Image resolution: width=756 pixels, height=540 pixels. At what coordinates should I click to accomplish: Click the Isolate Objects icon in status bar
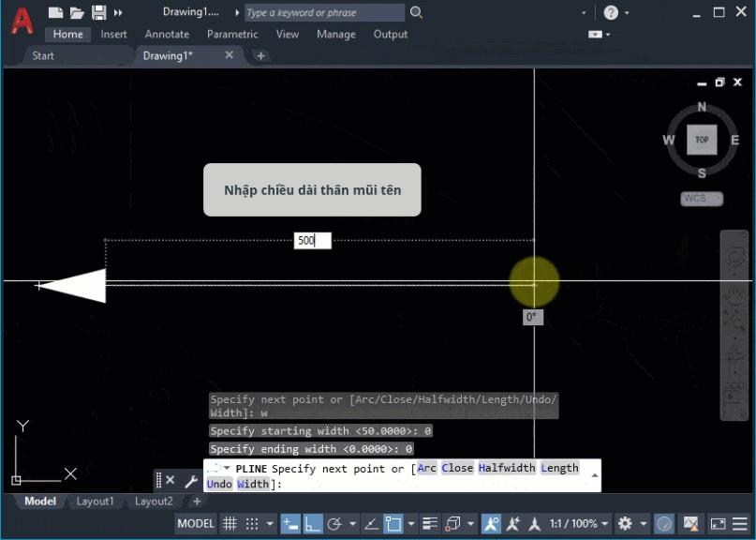point(663,523)
